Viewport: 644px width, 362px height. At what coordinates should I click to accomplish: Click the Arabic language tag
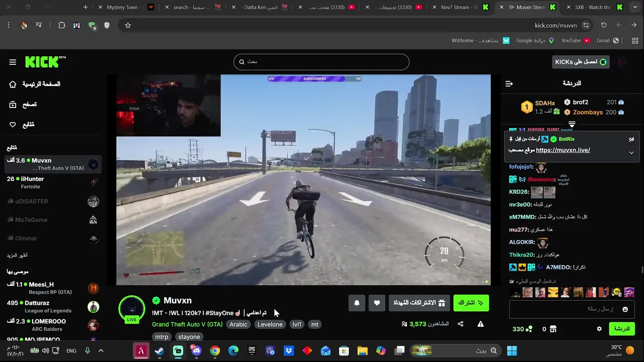pyautogui.click(x=238, y=324)
